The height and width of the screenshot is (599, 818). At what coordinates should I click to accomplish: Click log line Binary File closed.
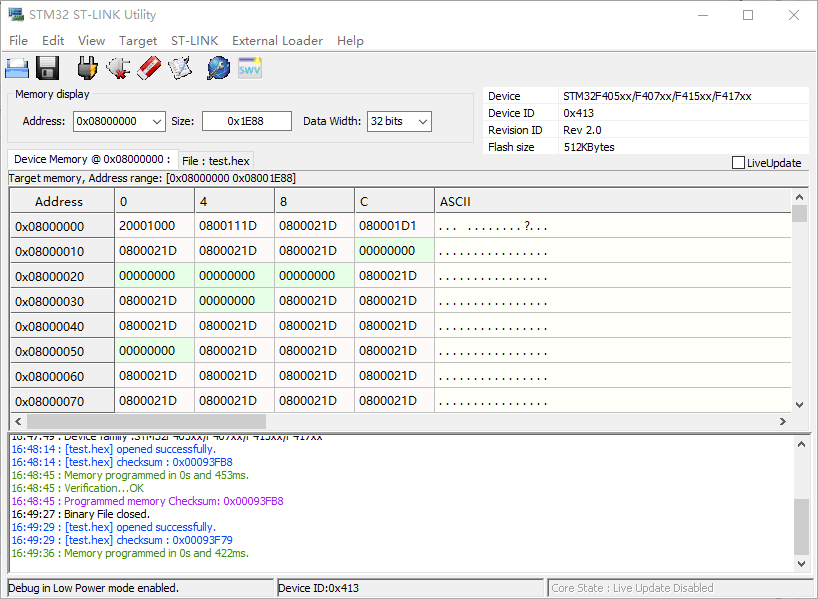(x=81, y=514)
